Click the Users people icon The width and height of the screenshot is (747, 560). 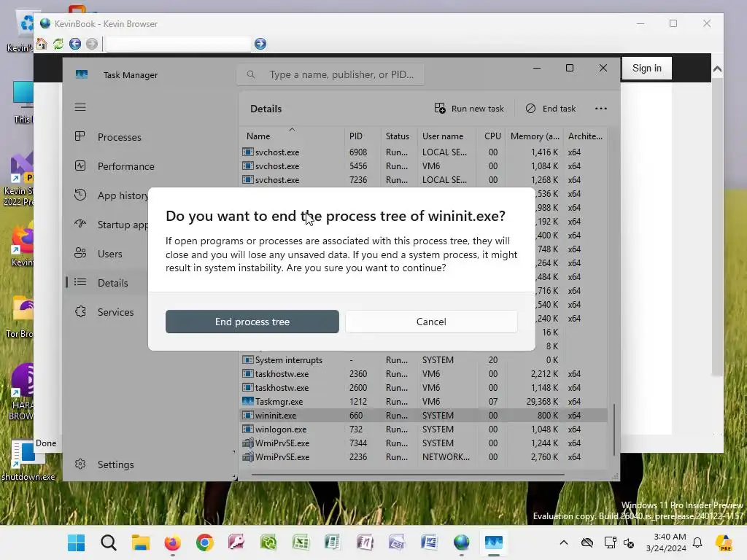pyautogui.click(x=80, y=253)
